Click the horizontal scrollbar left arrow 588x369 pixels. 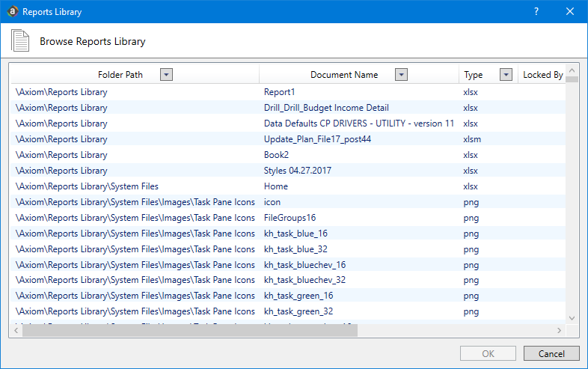[x=16, y=330]
